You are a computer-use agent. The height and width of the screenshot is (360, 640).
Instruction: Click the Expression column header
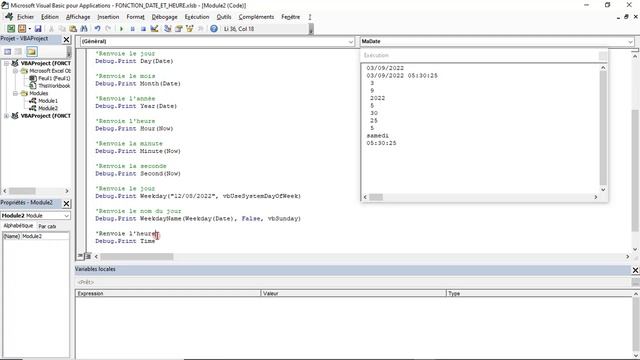[168, 293]
